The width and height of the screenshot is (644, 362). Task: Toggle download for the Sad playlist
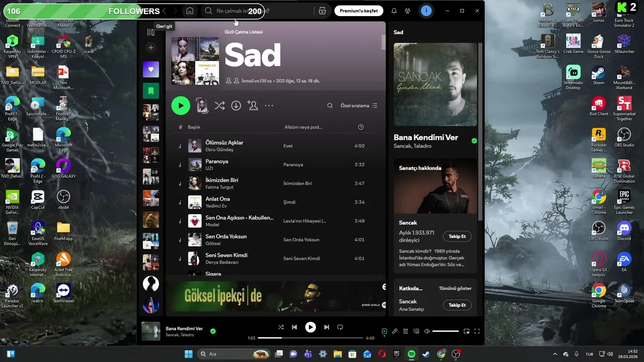click(236, 106)
